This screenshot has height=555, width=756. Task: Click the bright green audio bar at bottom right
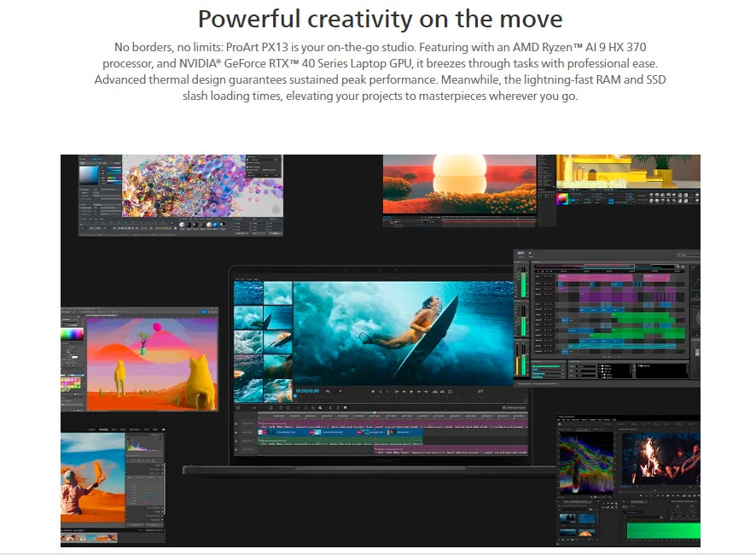(664, 530)
